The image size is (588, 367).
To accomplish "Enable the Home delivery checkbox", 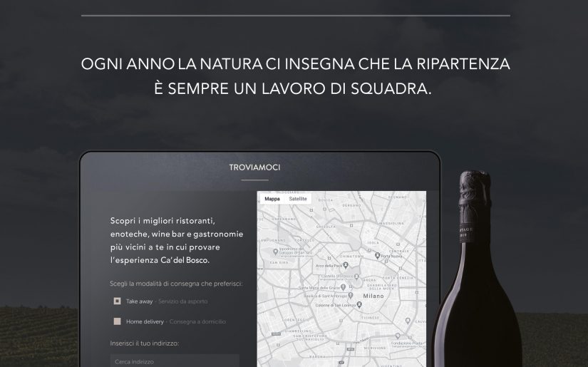I will point(117,321).
